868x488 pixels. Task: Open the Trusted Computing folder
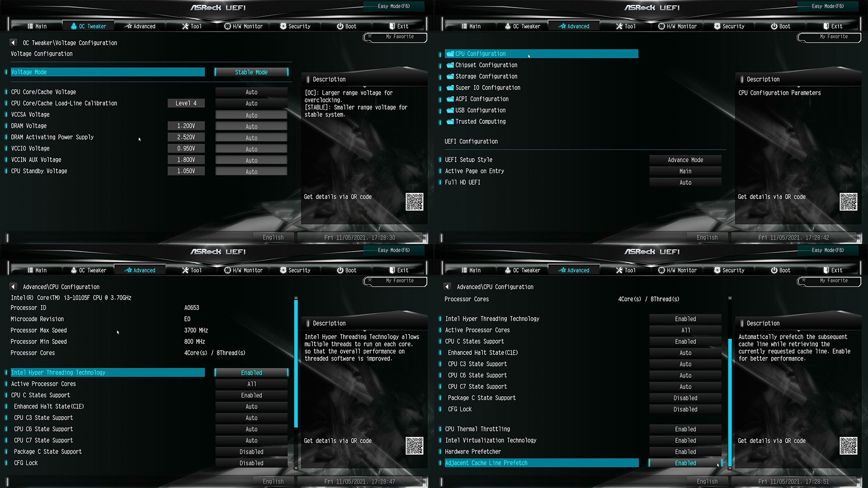(480, 122)
